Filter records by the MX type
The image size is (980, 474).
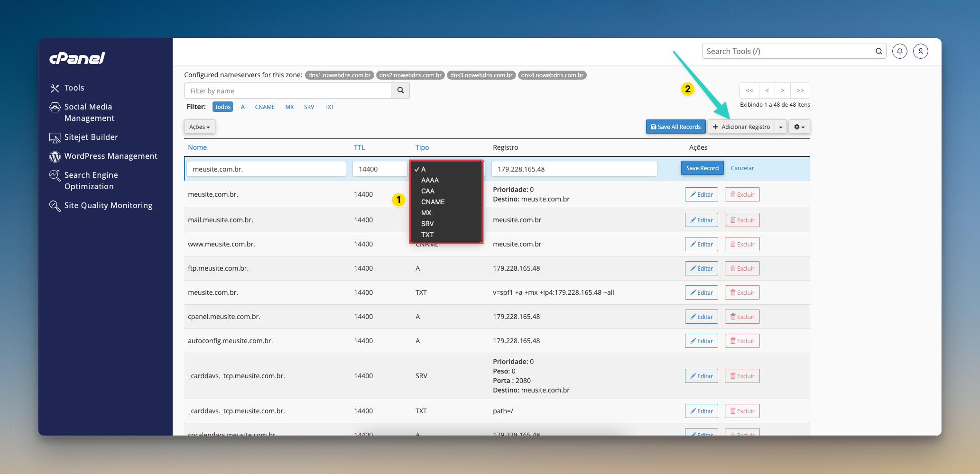pyautogui.click(x=289, y=107)
